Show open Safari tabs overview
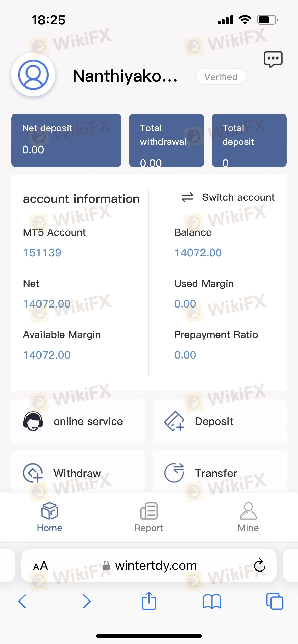 [275, 601]
